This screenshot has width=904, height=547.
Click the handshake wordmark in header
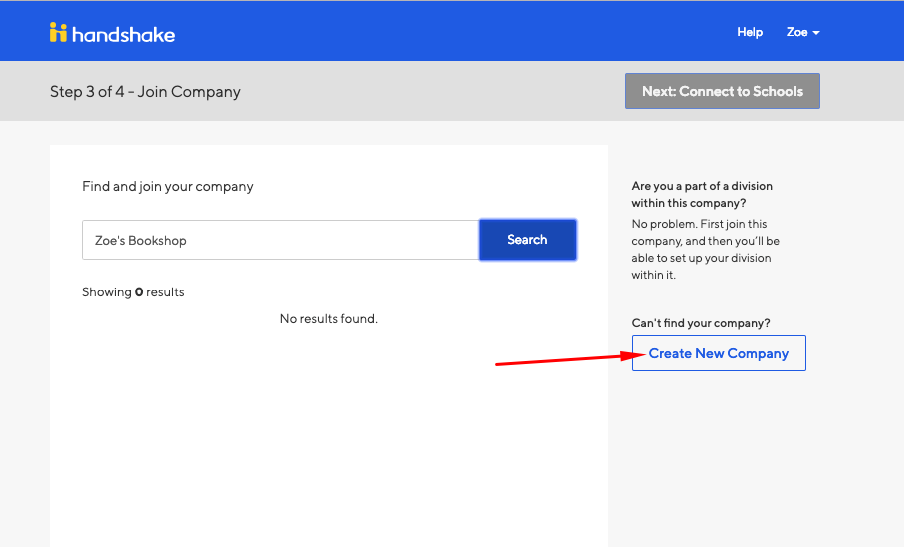click(x=123, y=35)
